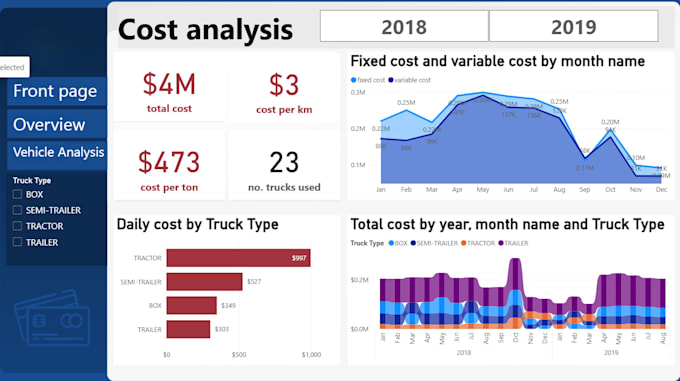Viewport: 680px width, 381px height.
Task: Toggle the TRAILER checkbox
Action: [17, 242]
